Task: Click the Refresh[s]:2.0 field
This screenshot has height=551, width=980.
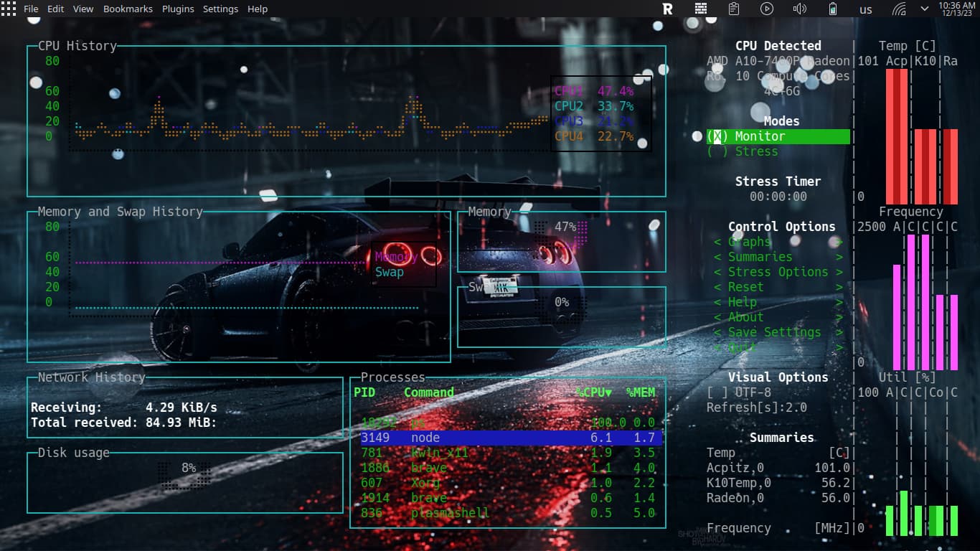Action: click(757, 408)
